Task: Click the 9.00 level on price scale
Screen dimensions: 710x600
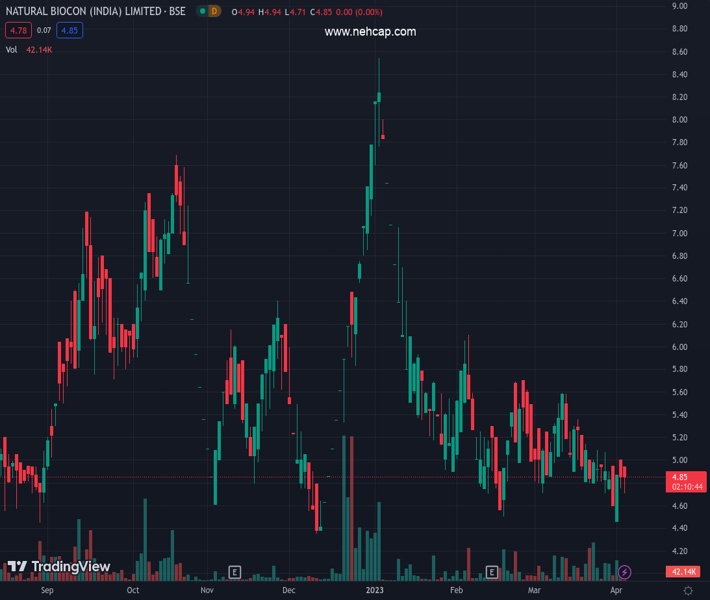Action: tap(679, 6)
